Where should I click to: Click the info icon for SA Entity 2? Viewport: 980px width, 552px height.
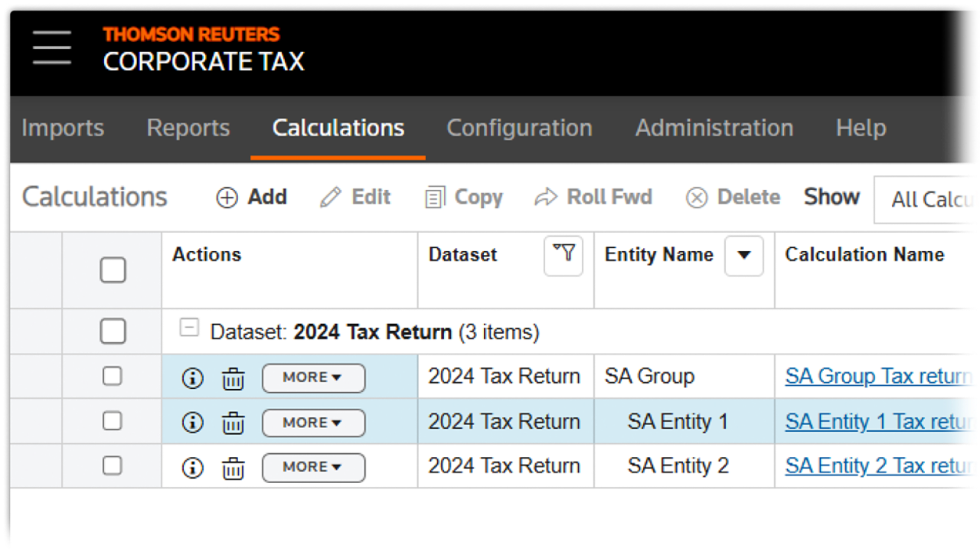(192, 467)
